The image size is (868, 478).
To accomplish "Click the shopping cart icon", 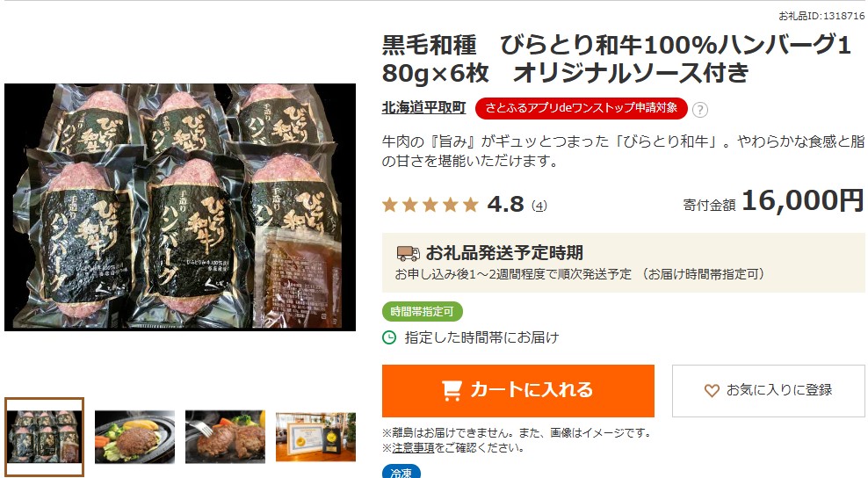I will (452, 390).
